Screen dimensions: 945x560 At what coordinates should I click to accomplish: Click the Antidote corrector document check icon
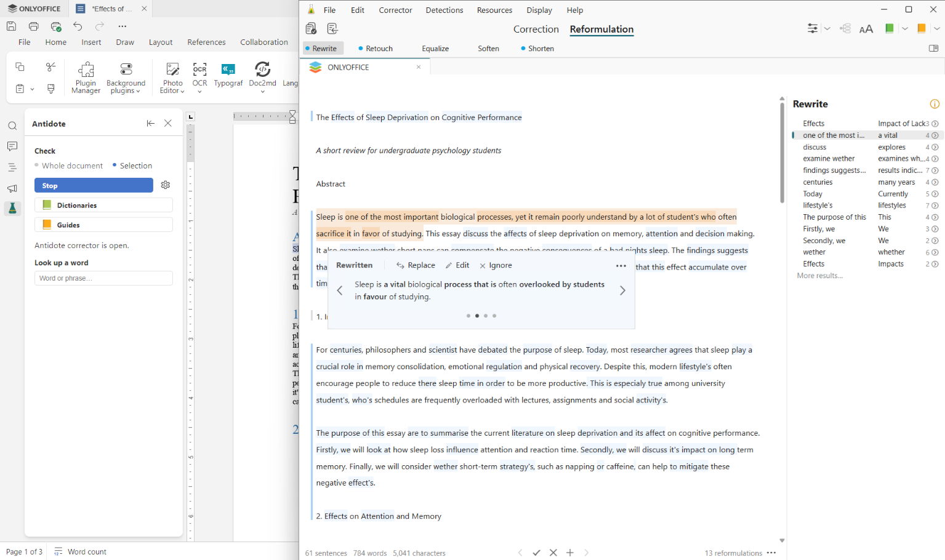312,29
